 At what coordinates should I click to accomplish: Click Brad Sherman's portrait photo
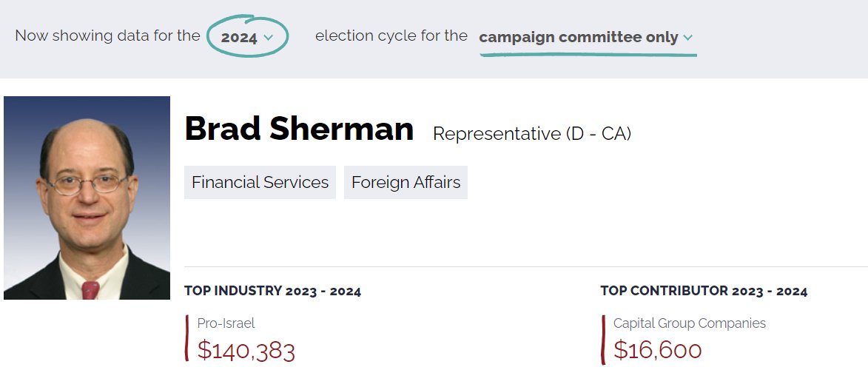[87, 198]
